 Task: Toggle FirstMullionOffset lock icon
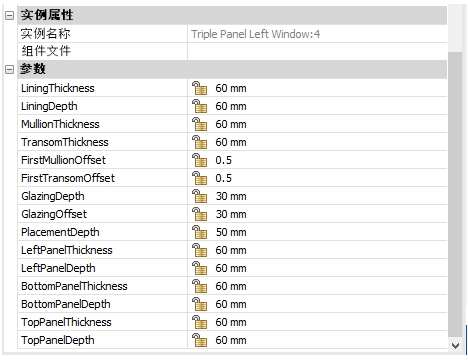199,160
